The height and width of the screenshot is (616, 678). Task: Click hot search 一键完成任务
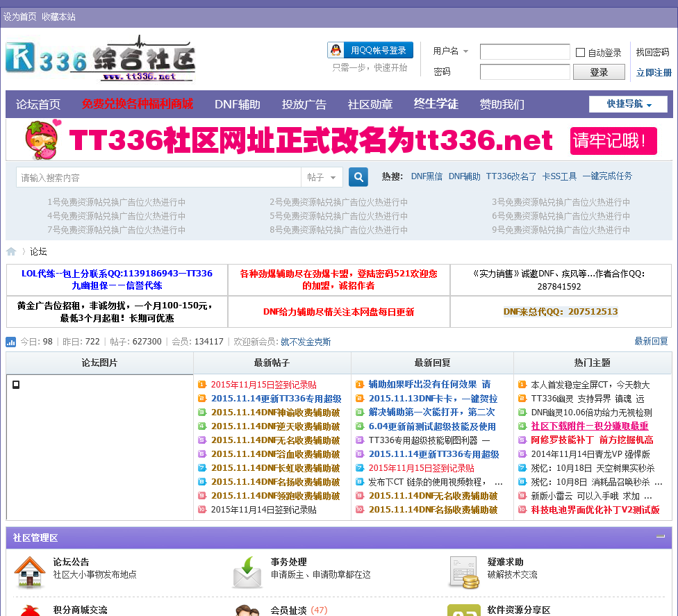pyautogui.click(x=607, y=176)
